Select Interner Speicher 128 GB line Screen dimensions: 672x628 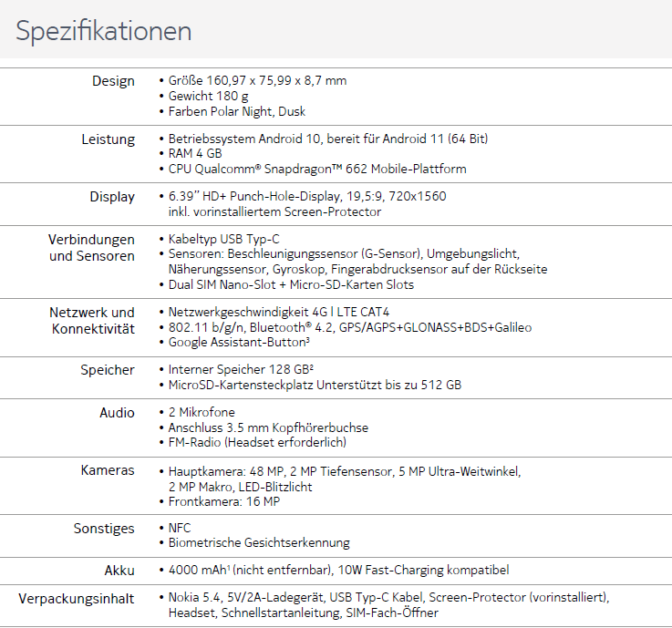[241, 370]
